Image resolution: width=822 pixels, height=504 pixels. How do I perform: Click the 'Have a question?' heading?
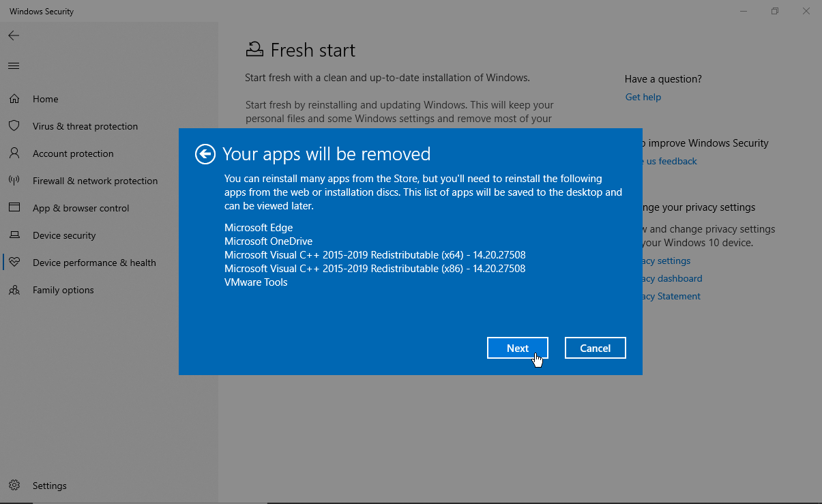(x=663, y=79)
